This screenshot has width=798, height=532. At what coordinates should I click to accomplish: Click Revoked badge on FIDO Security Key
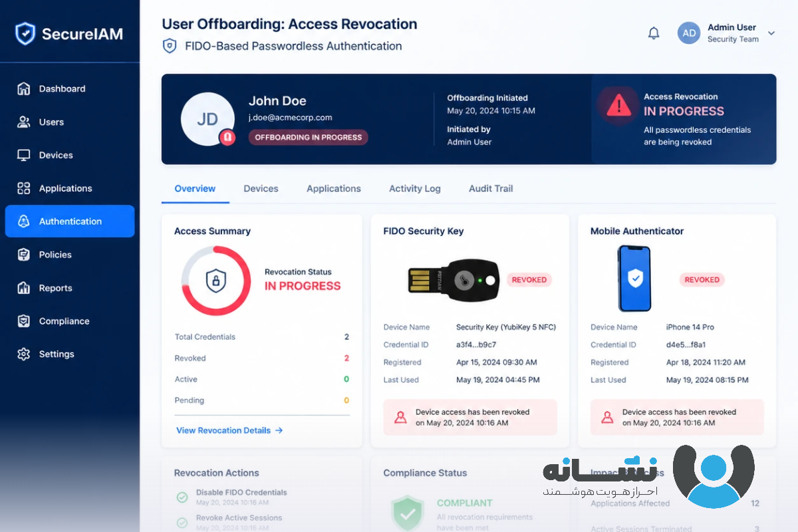coord(529,280)
